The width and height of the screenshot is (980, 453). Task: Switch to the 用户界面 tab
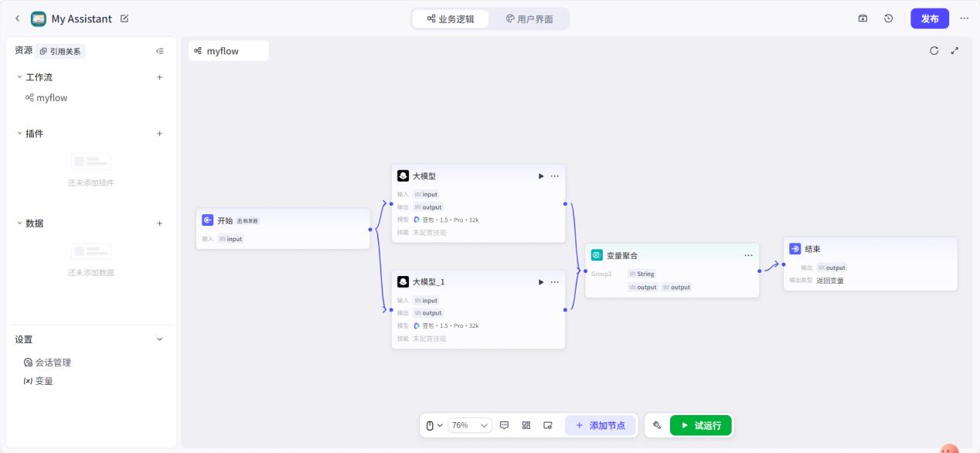529,19
